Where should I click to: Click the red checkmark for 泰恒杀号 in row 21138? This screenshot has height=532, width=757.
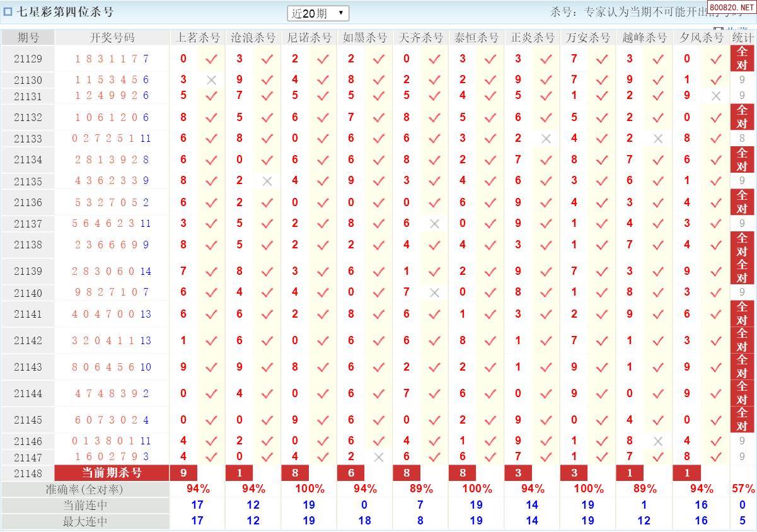click(490, 245)
